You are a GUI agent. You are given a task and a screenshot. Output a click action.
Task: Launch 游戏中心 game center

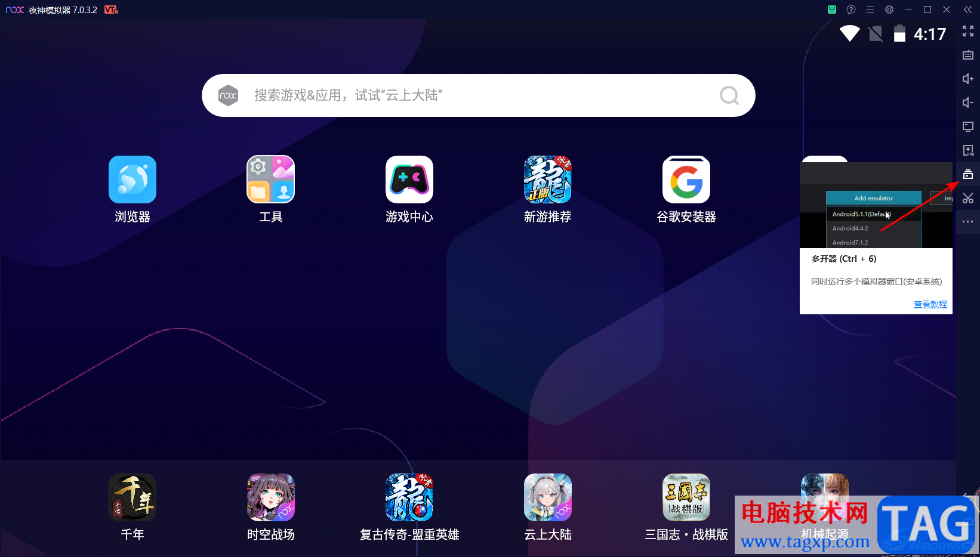click(409, 180)
